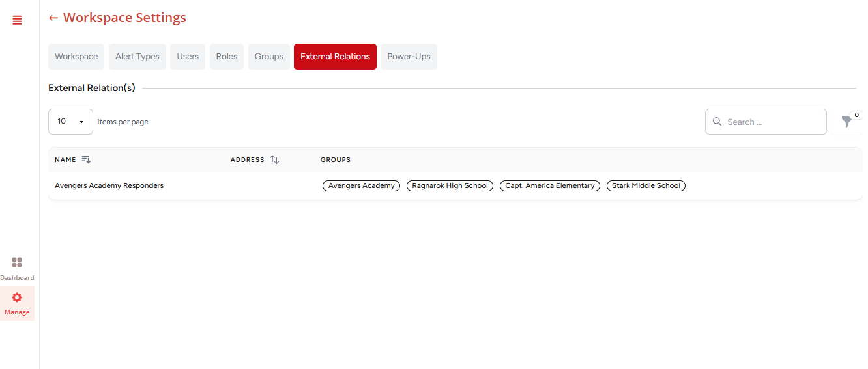Sort by Name column icon

[x=86, y=159]
